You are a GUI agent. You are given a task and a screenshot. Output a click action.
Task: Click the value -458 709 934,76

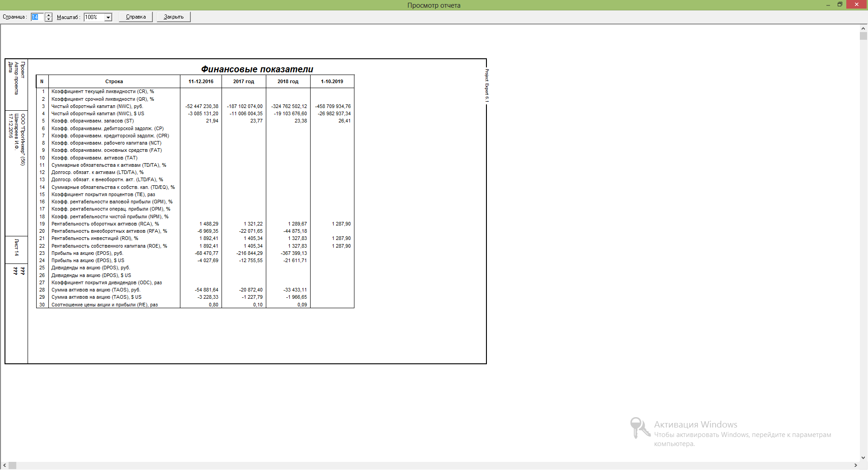(333, 106)
